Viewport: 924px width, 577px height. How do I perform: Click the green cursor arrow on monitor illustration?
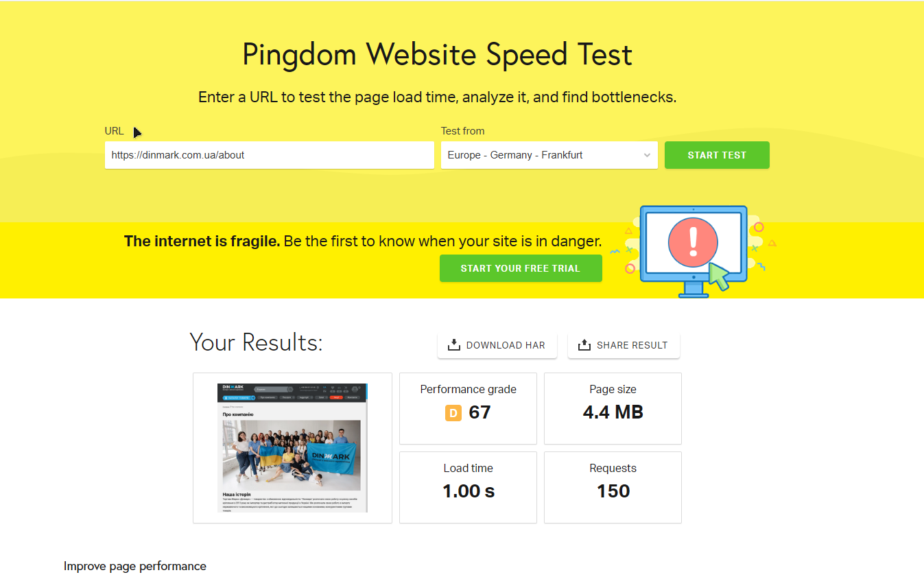pos(718,276)
